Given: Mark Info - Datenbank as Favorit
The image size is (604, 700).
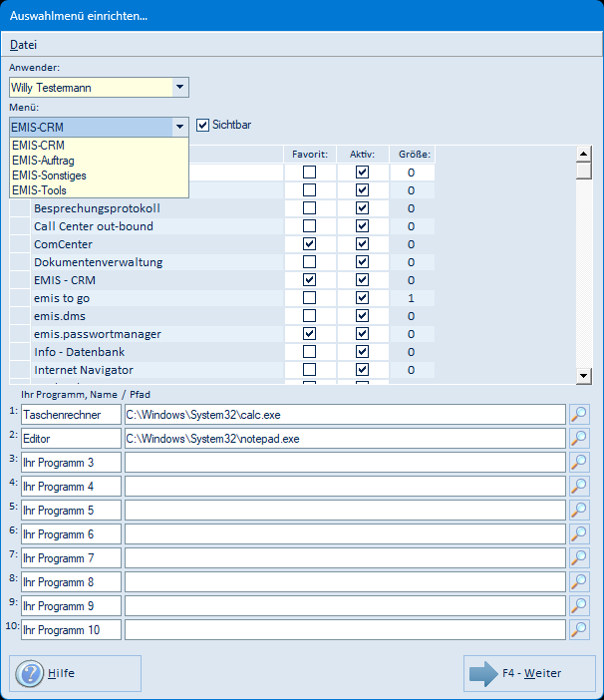Looking at the screenshot, I should (309, 352).
